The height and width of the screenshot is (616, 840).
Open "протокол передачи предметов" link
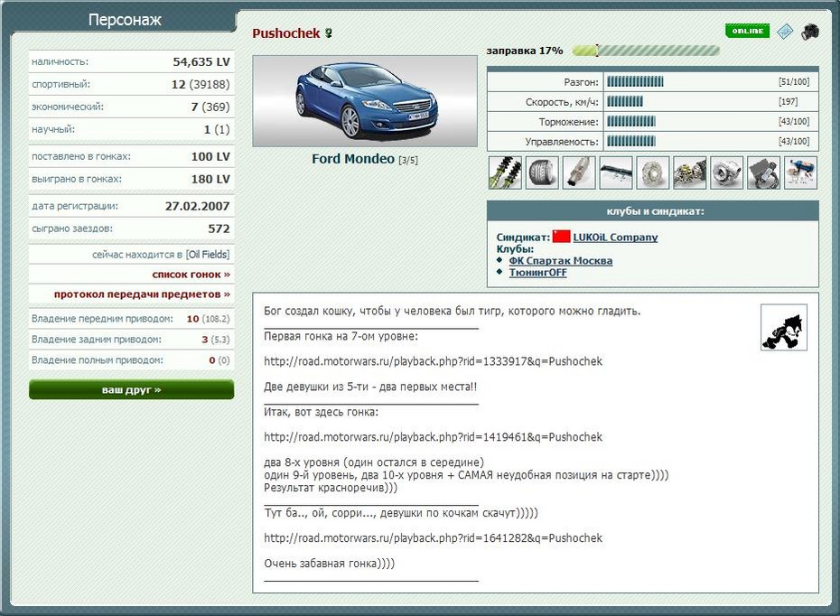point(142,294)
